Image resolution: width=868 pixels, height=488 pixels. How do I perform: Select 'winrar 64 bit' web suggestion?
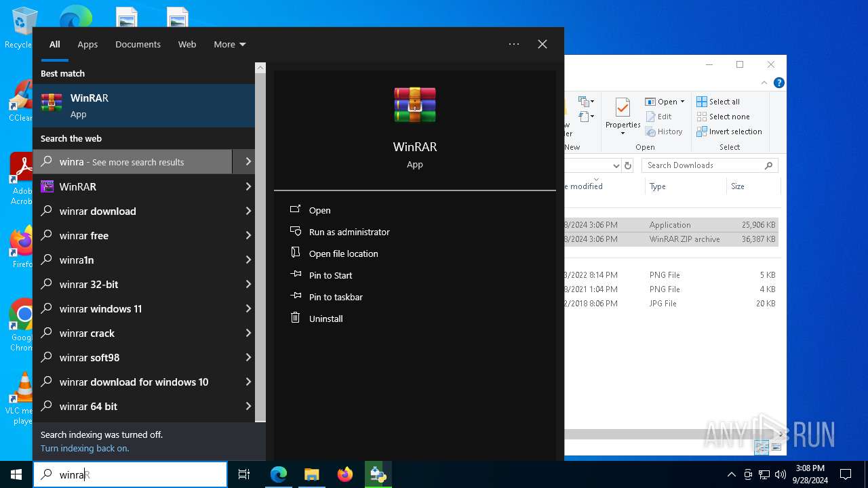[88, 406]
